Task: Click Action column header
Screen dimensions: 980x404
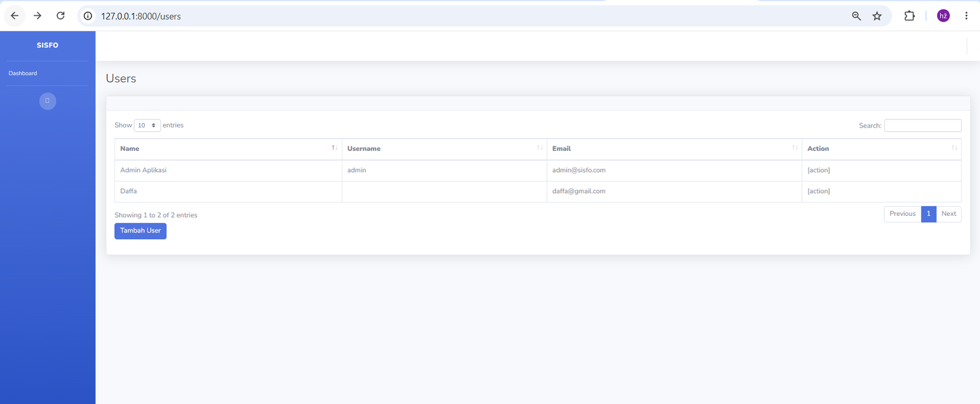Action: tap(881, 149)
